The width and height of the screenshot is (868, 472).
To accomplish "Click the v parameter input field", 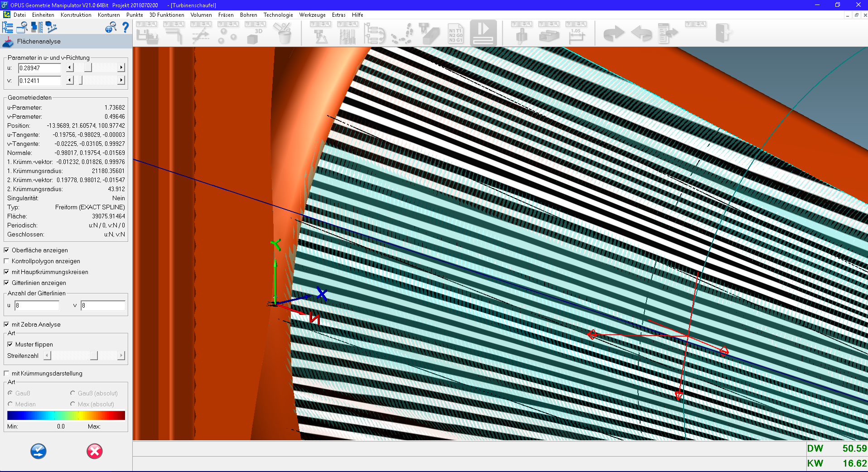I will click(40, 81).
